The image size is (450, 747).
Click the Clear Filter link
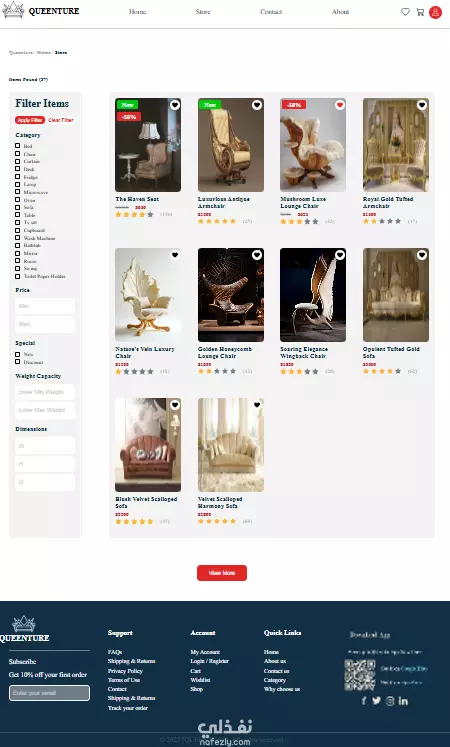pyautogui.click(x=61, y=120)
